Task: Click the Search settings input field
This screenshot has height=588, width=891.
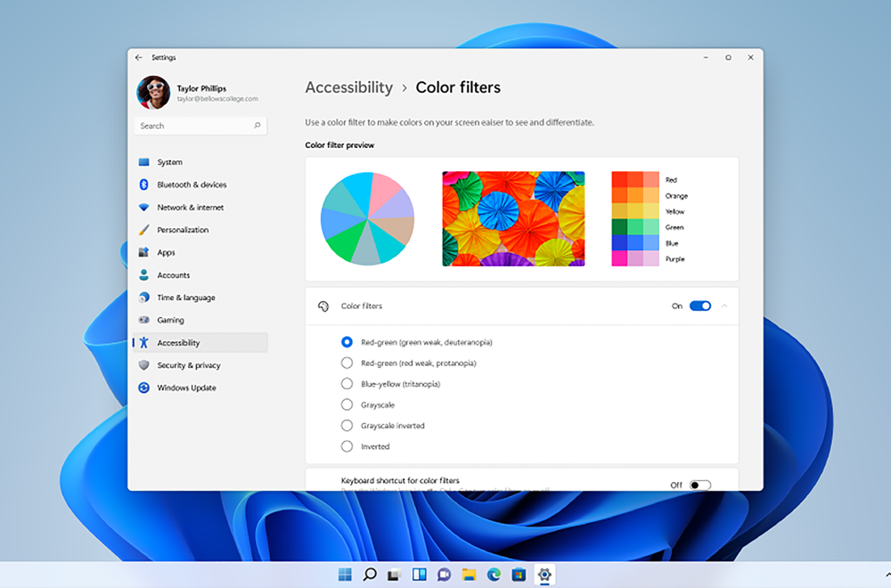Action: pos(200,126)
